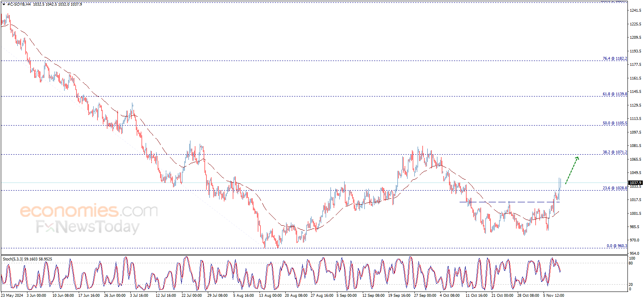Select the blue dashed horizontal support line
The width and height of the screenshot is (644, 300).
pyautogui.click(x=509, y=202)
